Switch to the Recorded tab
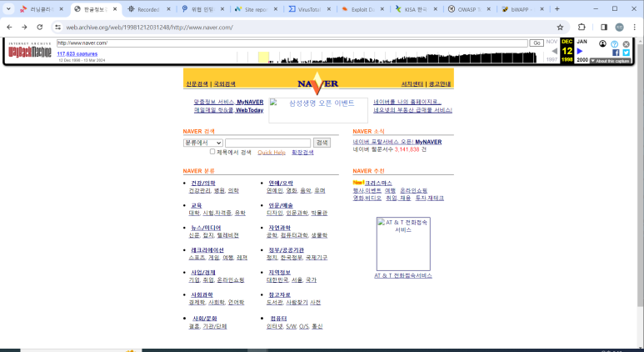The image size is (644, 352). 148,9
